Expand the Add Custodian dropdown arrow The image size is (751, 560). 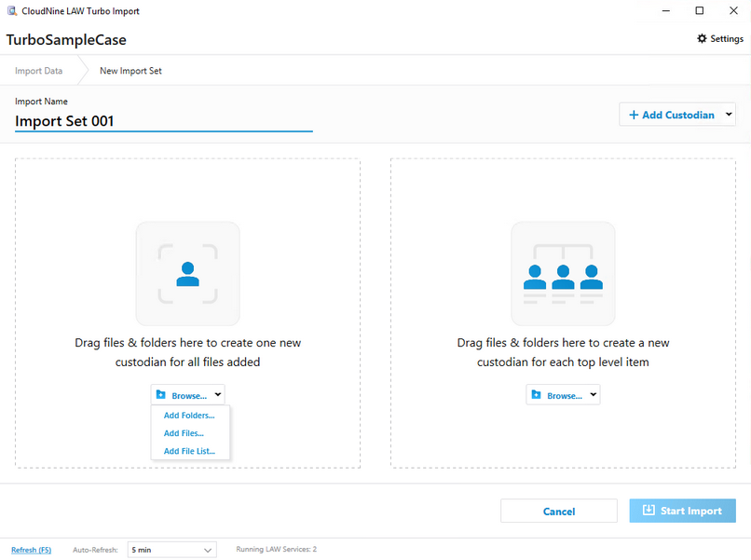(x=729, y=115)
